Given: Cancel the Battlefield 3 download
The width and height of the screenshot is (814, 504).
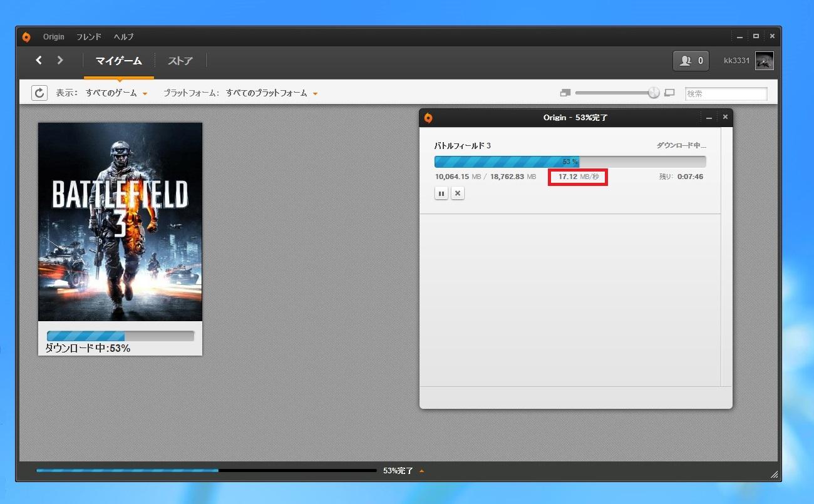Looking at the screenshot, I should pos(458,193).
